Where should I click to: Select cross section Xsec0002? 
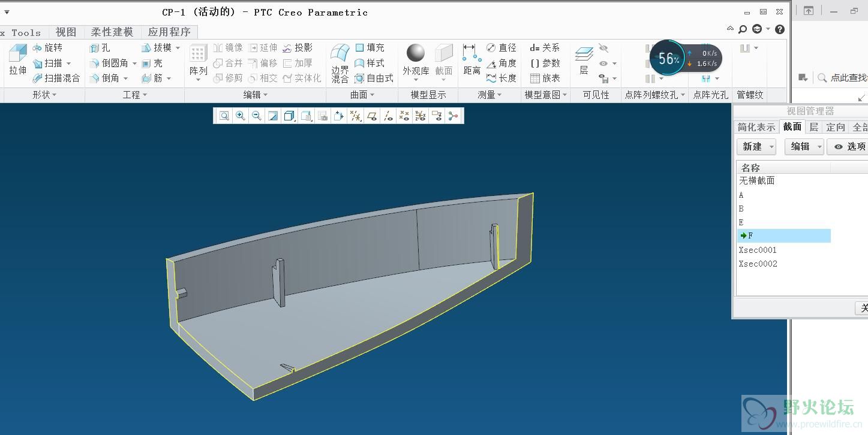[758, 264]
